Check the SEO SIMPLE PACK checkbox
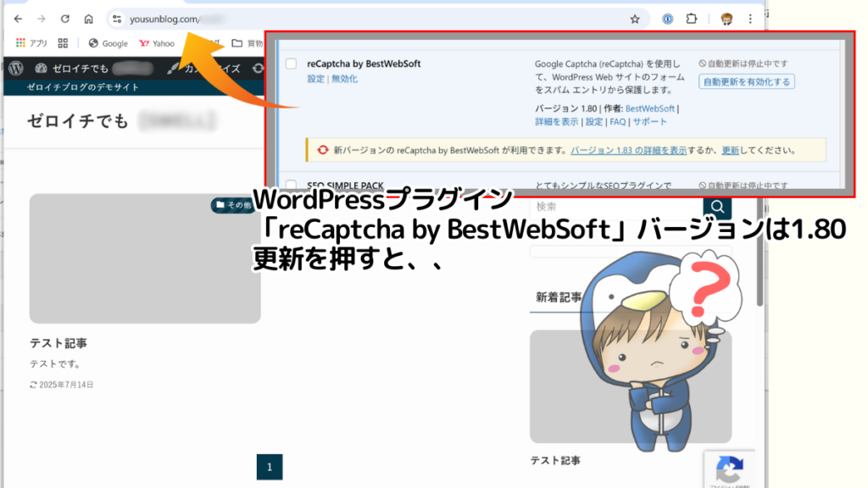Image resolution: width=868 pixels, height=488 pixels. [x=292, y=184]
